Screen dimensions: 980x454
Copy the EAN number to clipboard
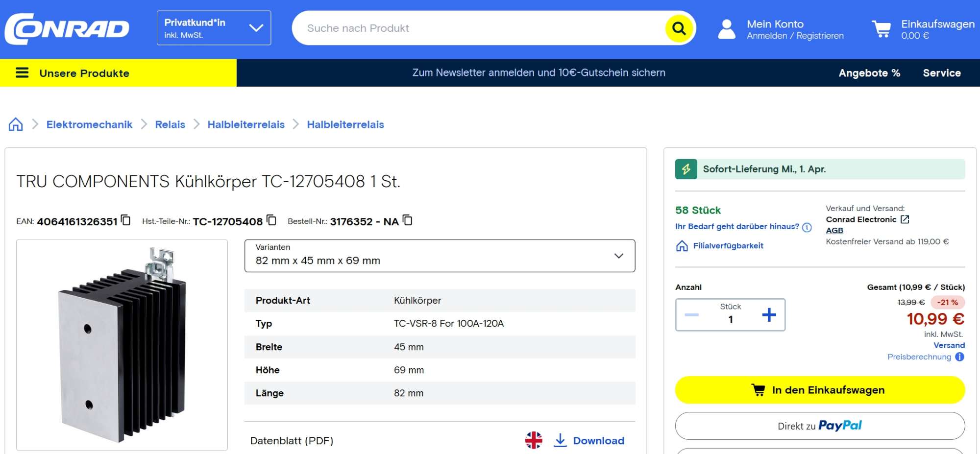point(126,220)
